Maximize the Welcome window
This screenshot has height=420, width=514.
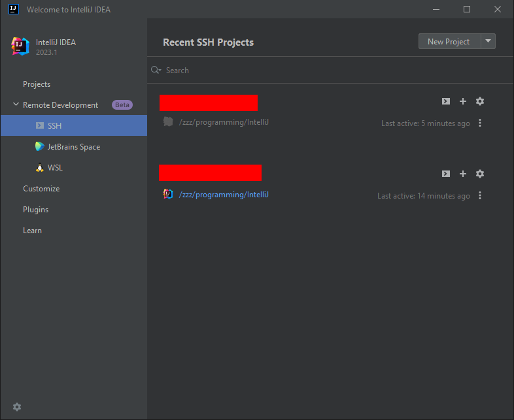tap(467, 9)
